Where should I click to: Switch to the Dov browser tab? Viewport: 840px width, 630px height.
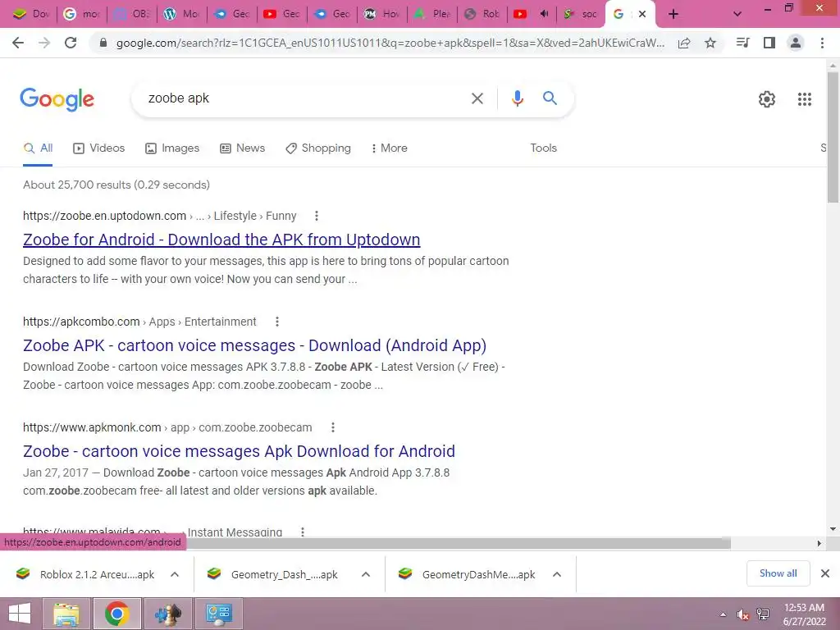(31, 15)
